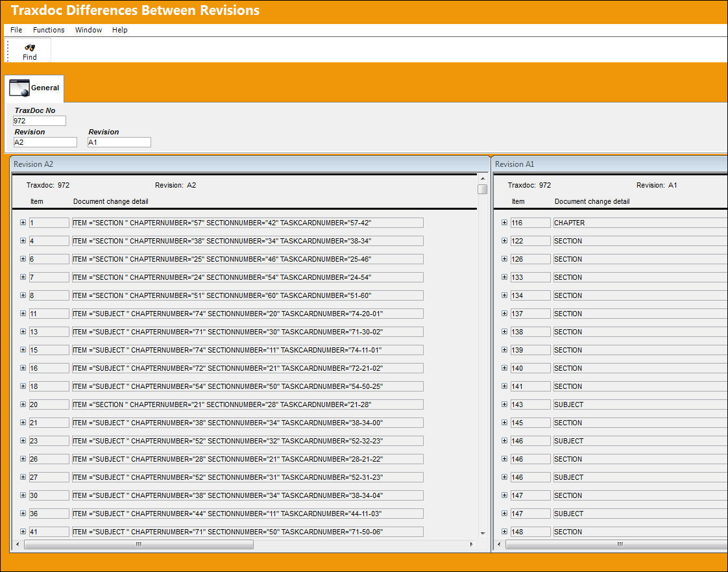The height and width of the screenshot is (572, 728).
Task: Expand item 36 in Revision A2 list
Action: coord(23,513)
